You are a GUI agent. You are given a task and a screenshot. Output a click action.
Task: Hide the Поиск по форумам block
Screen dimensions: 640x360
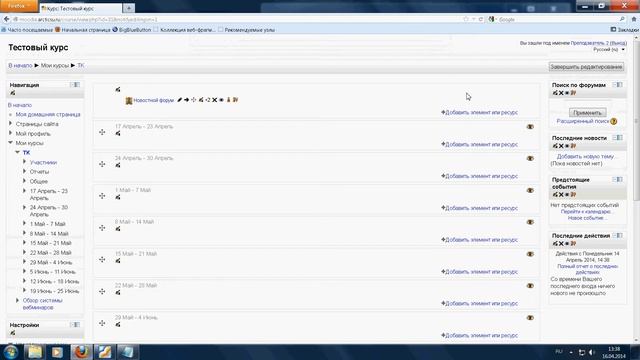click(567, 93)
